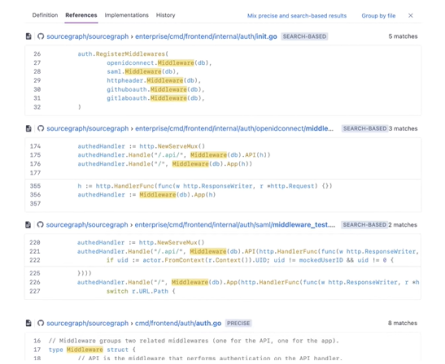Click SEARCH-BASED badge on init.go result
This screenshot has height=364, width=445.
[x=305, y=36]
